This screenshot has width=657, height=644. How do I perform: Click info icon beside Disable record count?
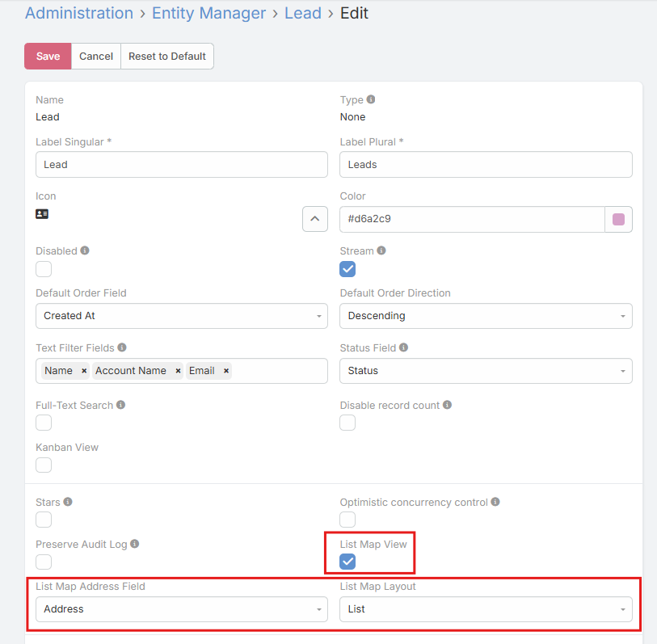coord(447,405)
